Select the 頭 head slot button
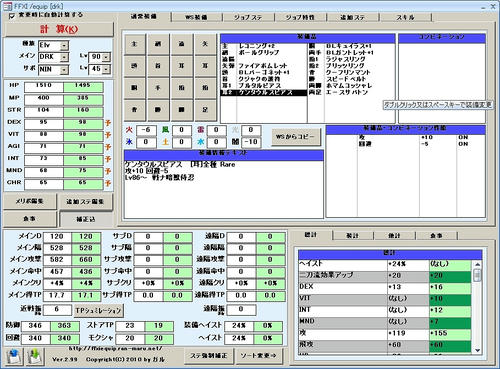This screenshot has height=369, width=500. coord(134,66)
